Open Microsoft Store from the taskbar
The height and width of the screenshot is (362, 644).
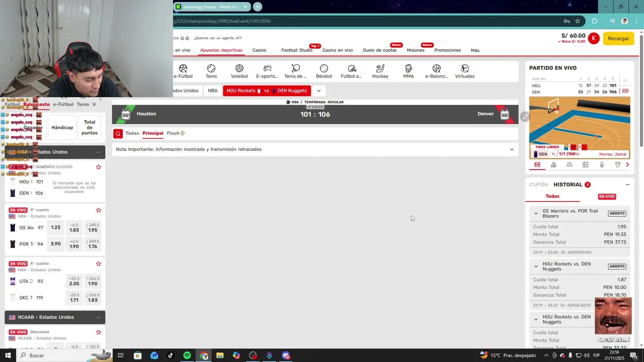[x=138, y=355]
